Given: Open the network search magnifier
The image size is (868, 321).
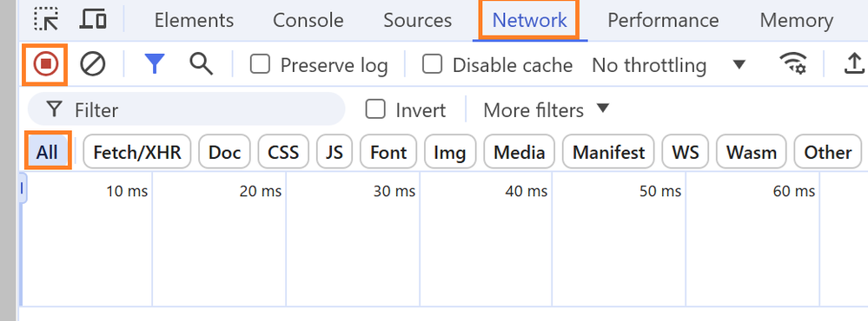Looking at the screenshot, I should click(201, 64).
